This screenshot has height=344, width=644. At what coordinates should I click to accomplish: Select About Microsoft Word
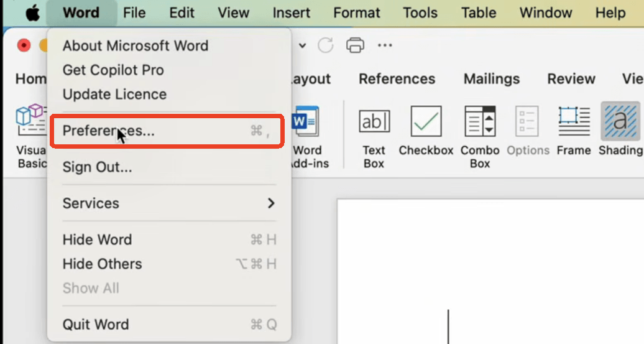coord(169,45)
